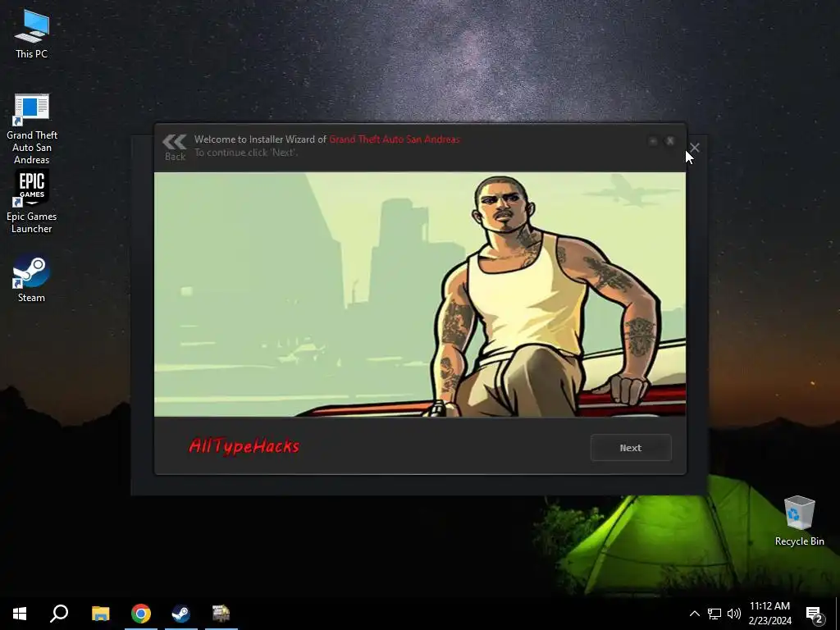The image size is (840, 630).
Task: Click the AllTypeHacks logo text
Action: coord(244,446)
